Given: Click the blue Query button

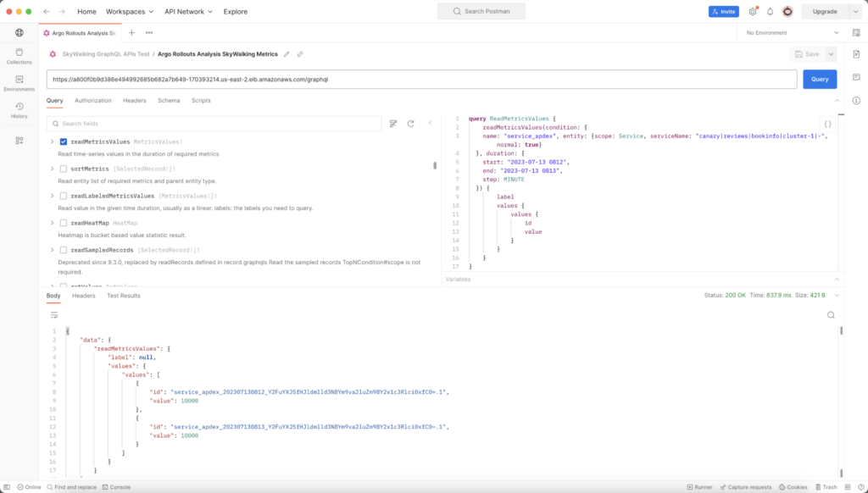Looking at the screenshot, I should pyautogui.click(x=820, y=79).
